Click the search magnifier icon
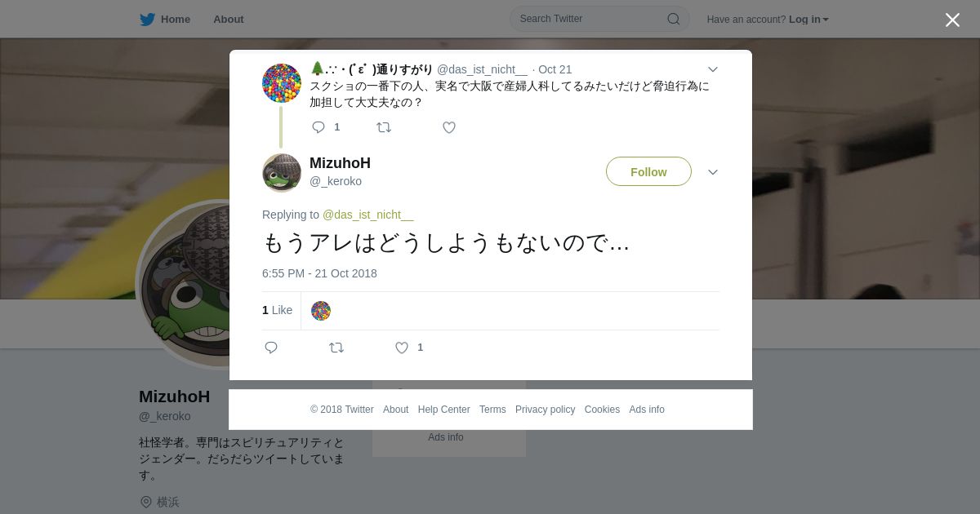The image size is (980, 514). (674, 19)
